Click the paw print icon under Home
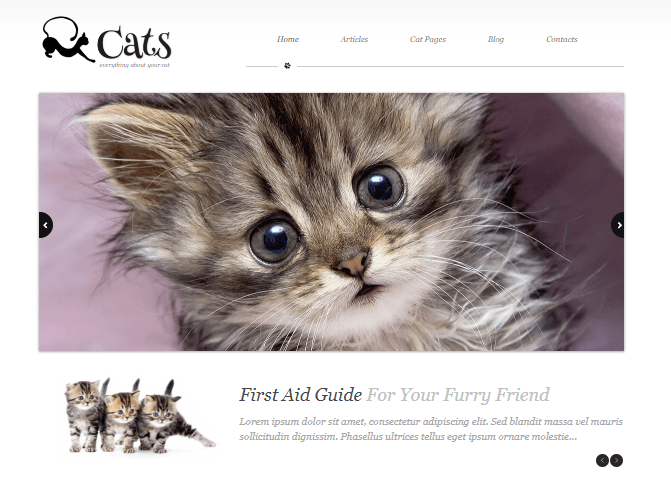 pyautogui.click(x=287, y=65)
